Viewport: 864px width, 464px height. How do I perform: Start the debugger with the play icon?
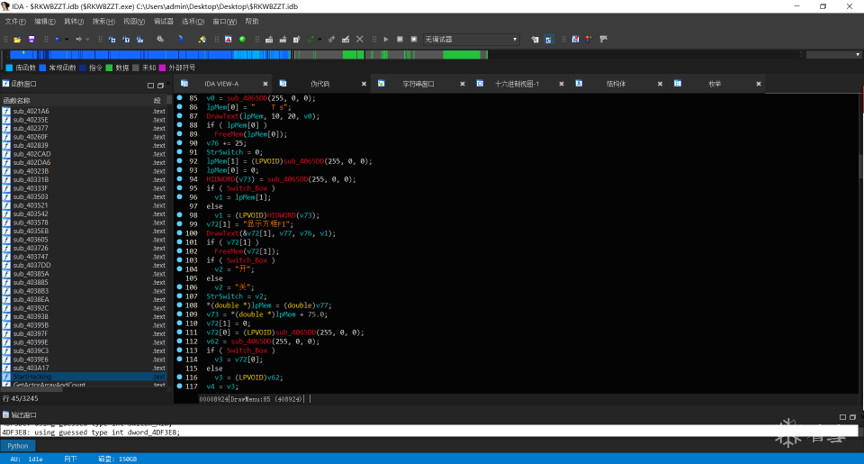tap(386, 40)
